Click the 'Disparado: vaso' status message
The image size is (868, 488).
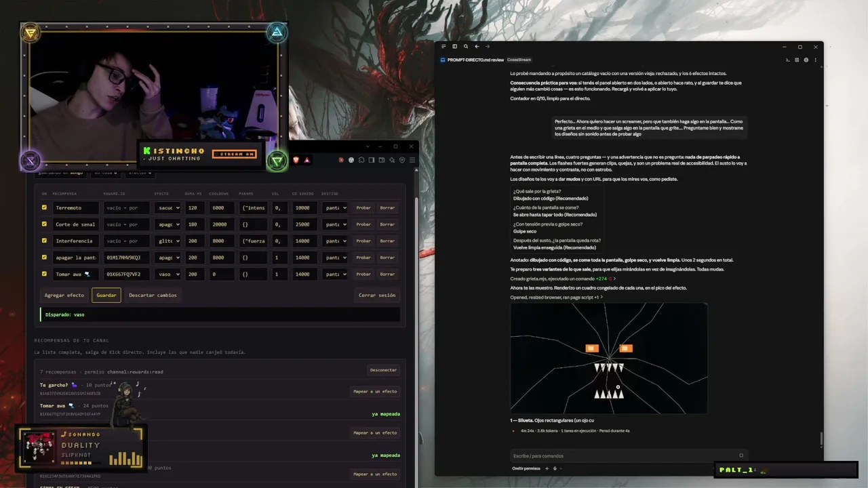pos(220,314)
